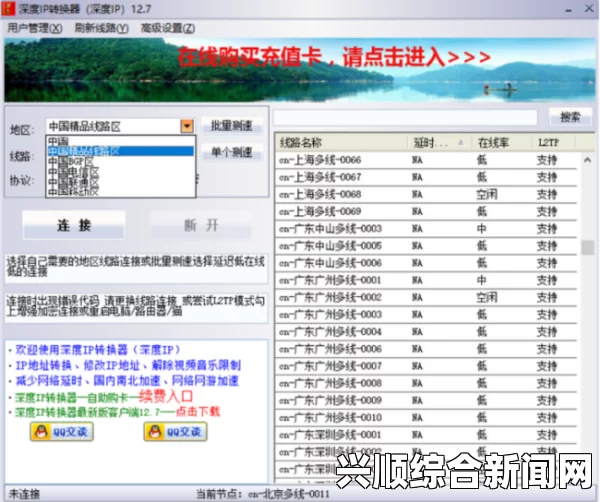Select 中国电信区 in region list
This screenshot has width=600, height=502.
pyautogui.click(x=120, y=171)
